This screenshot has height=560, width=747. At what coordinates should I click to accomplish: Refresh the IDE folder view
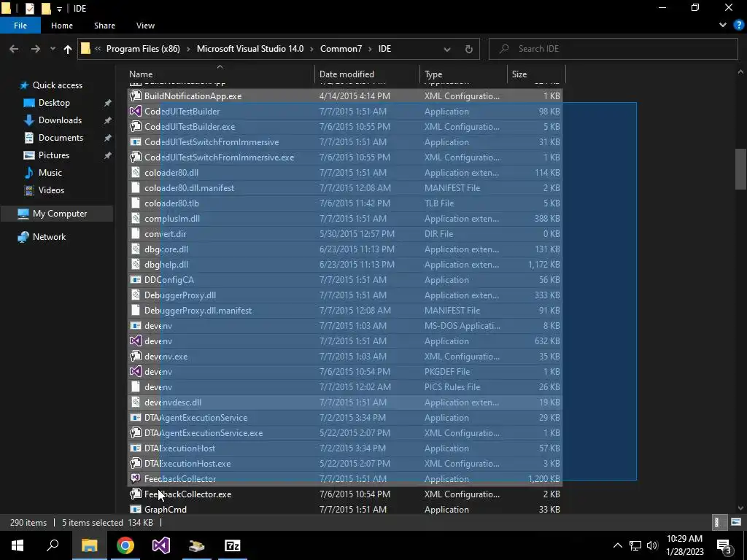pos(469,49)
